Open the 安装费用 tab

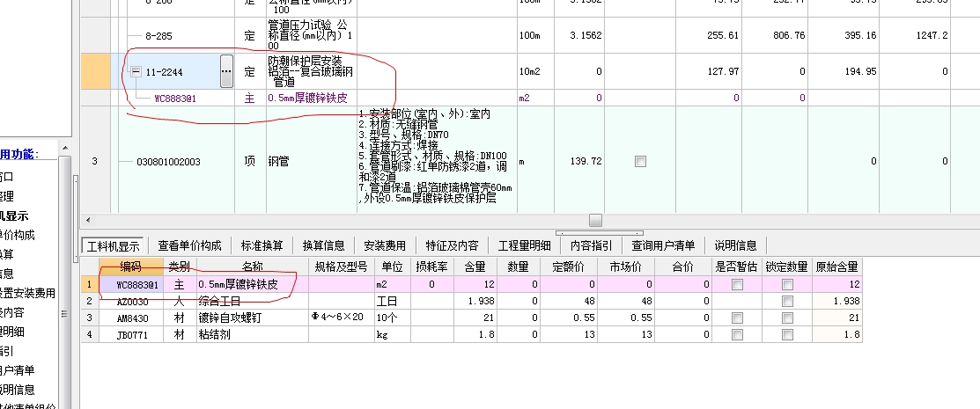click(385, 245)
